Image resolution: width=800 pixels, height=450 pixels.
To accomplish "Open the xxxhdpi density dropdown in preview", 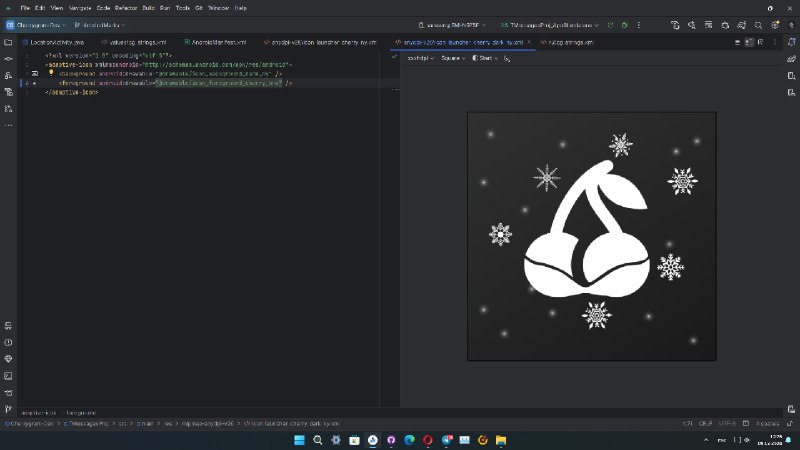I will 420,58.
